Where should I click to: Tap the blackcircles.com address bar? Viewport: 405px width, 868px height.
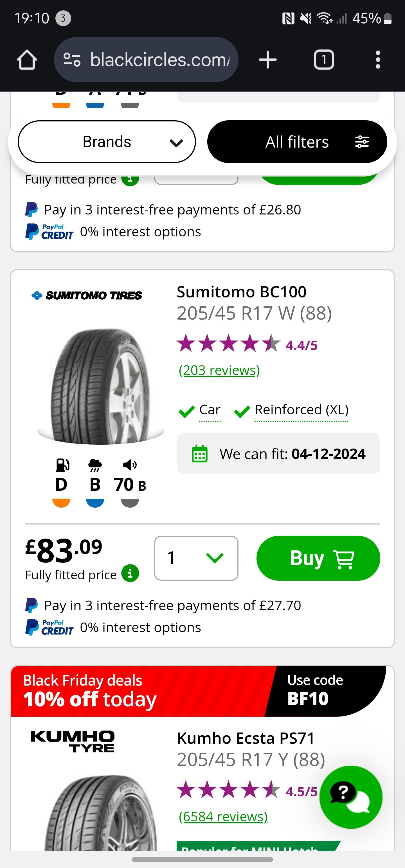pos(160,60)
